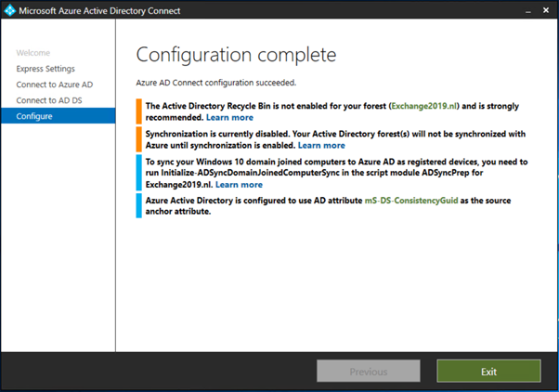Open Learn more about Initialize-ADSyncDomainJoinedComputerSync
The height and width of the screenshot is (392, 559).
point(239,185)
